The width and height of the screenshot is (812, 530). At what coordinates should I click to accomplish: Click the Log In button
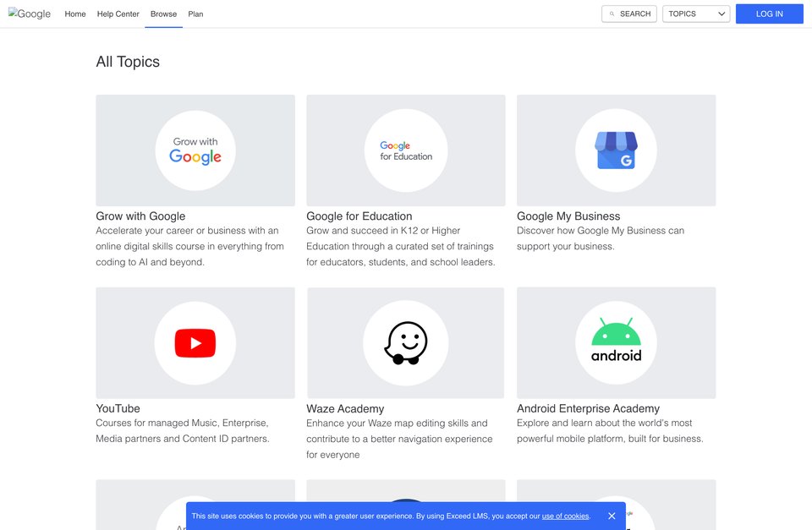tap(770, 14)
